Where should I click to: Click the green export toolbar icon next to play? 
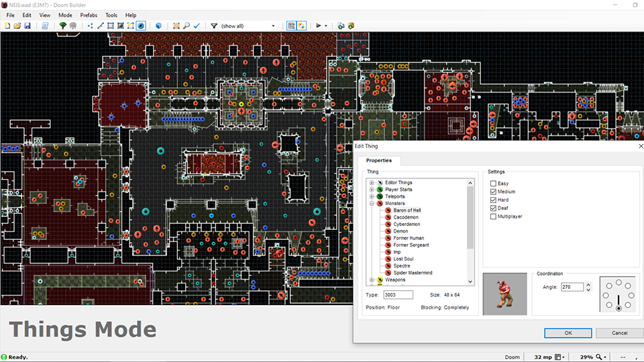coord(341,26)
